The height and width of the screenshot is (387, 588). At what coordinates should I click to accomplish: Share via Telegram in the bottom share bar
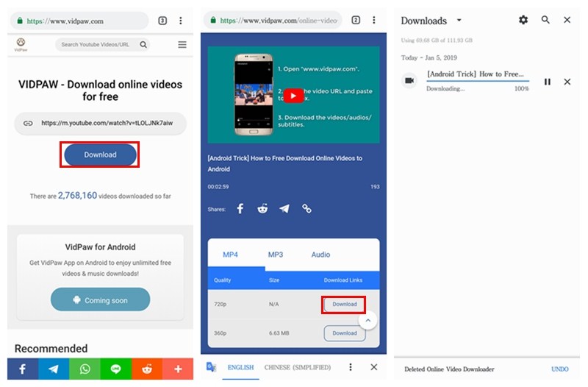(x=54, y=369)
